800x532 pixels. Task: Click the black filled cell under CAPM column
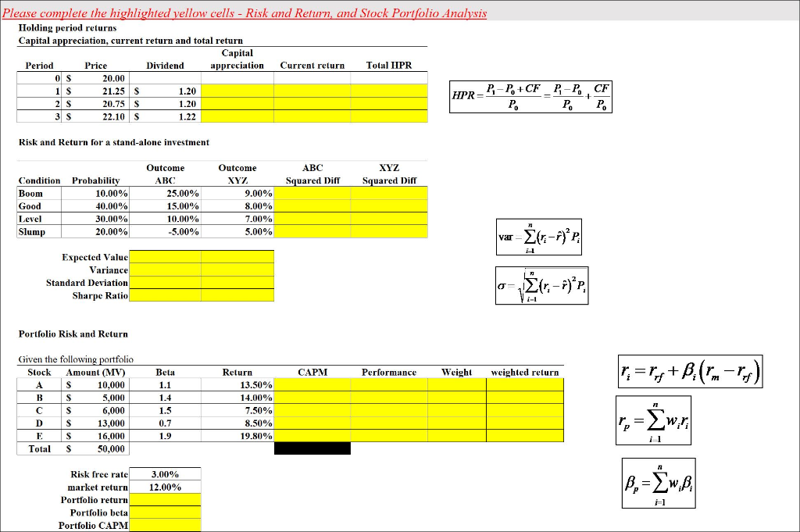[312, 448]
